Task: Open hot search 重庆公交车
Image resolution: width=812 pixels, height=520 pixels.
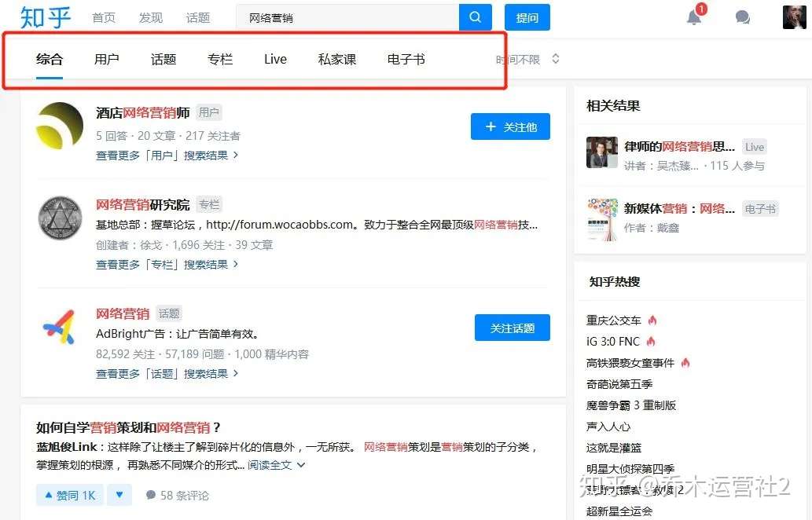Action: point(614,320)
